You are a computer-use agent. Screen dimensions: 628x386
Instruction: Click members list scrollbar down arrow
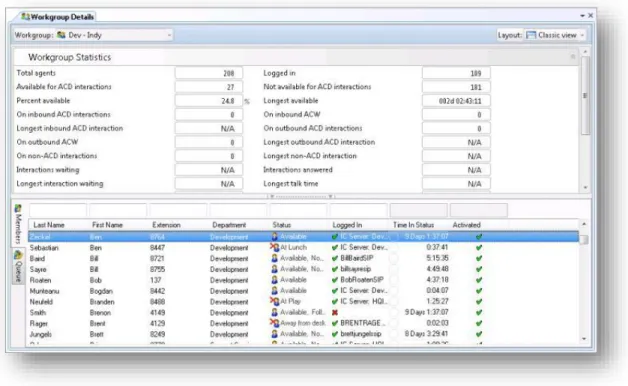click(584, 339)
